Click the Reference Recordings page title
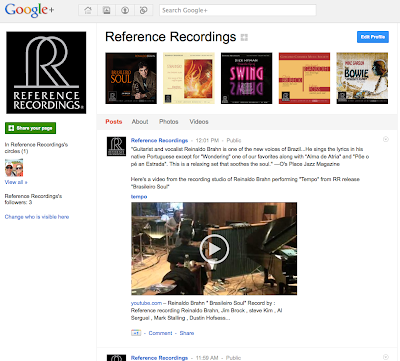400x361 pixels. coord(170,37)
